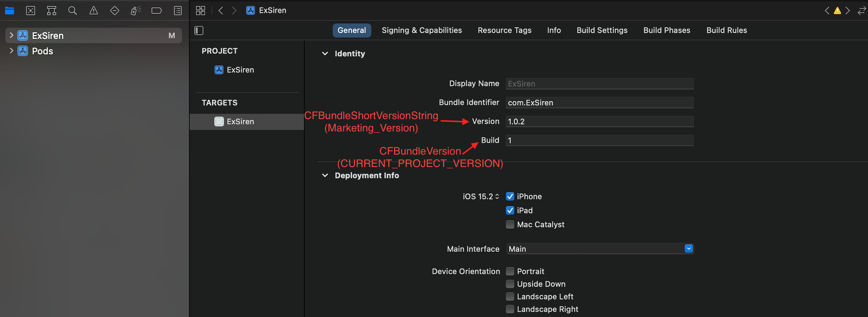
Task: Click the ExSiren jump bar file icon
Action: [250, 10]
